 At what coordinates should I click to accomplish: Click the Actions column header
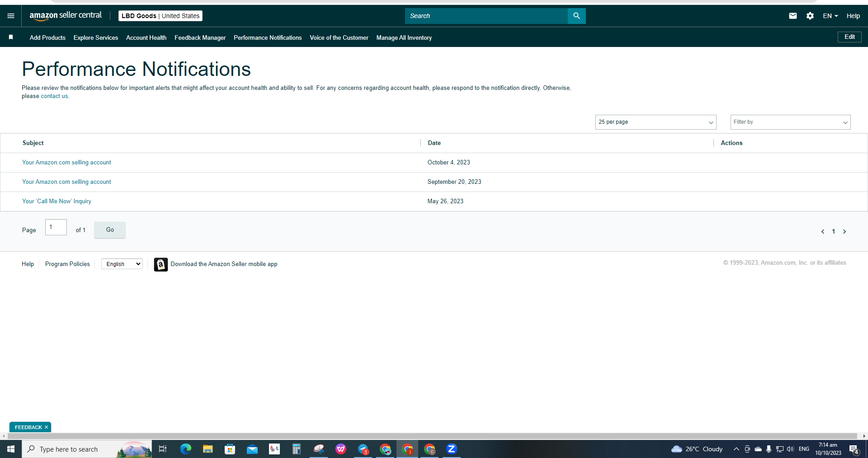click(731, 143)
